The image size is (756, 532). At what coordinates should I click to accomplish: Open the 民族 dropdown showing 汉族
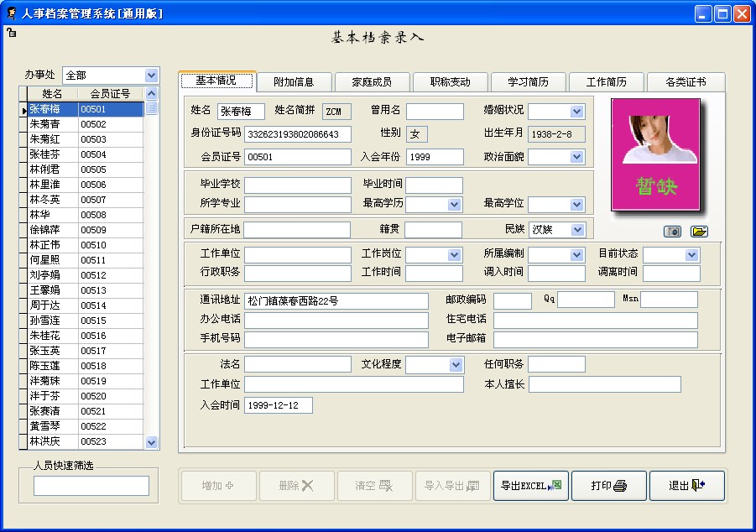tap(577, 230)
